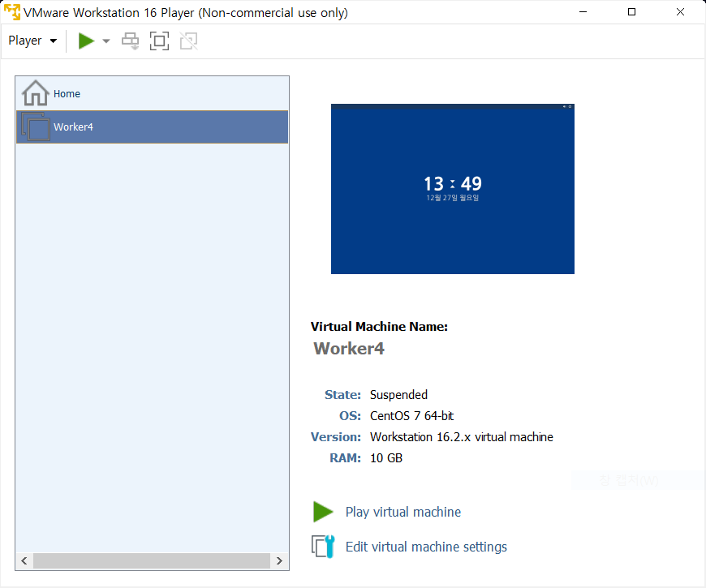Click left scroll arrow in library panel
The width and height of the screenshot is (706, 588).
coord(24,560)
